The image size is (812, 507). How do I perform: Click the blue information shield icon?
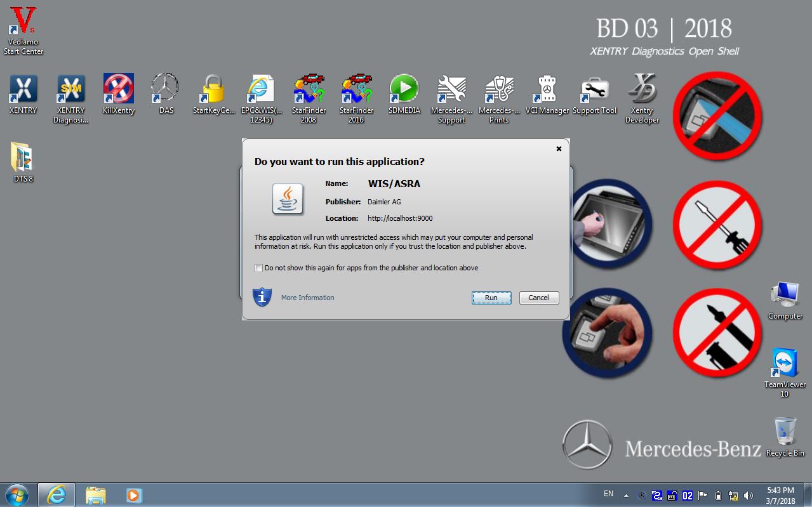click(x=262, y=297)
